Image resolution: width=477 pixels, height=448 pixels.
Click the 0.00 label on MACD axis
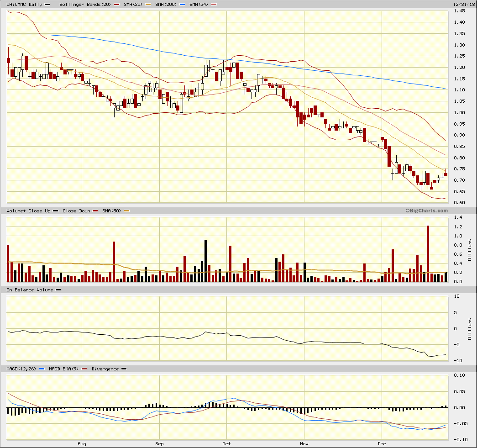459,408
